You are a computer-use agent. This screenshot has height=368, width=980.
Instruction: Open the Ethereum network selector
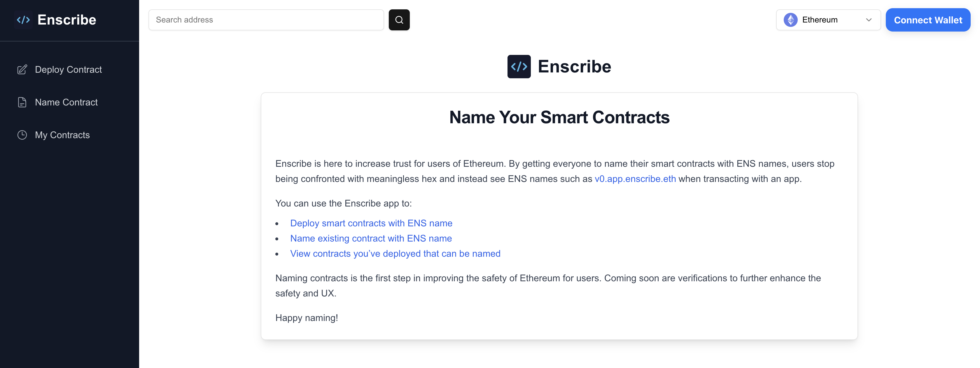tap(828, 20)
